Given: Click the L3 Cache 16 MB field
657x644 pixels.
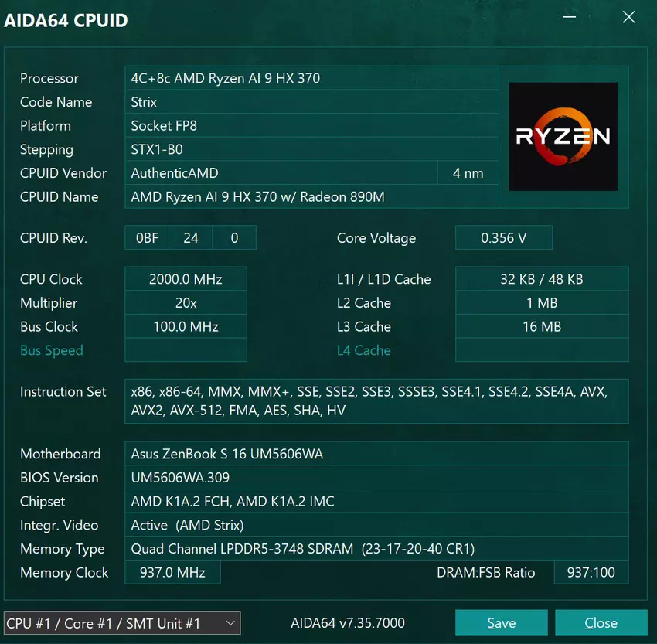Looking at the screenshot, I should click(x=542, y=327).
